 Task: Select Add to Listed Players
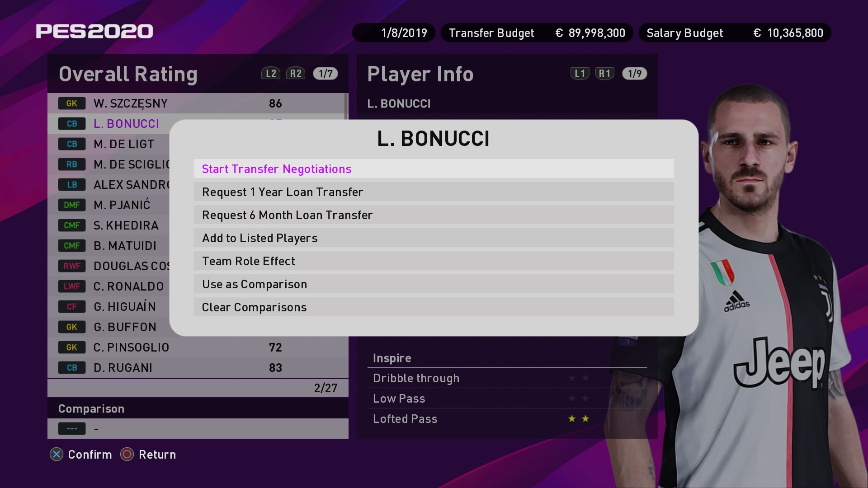434,238
